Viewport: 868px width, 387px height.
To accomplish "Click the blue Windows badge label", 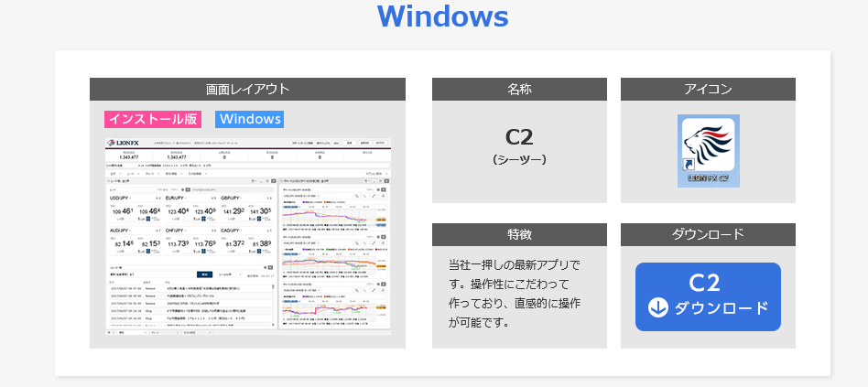I will point(249,119).
